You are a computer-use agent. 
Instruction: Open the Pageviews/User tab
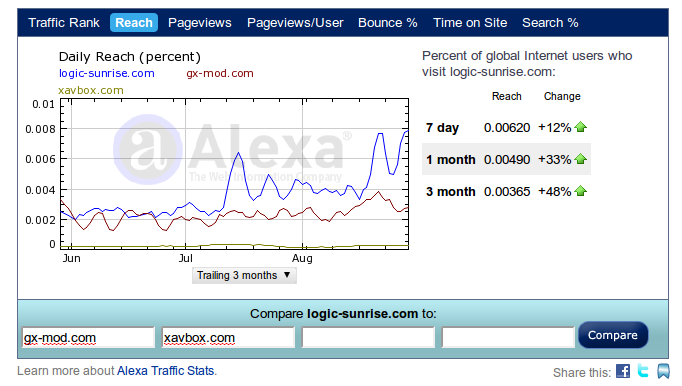pyautogui.click(x=295, y=23)
